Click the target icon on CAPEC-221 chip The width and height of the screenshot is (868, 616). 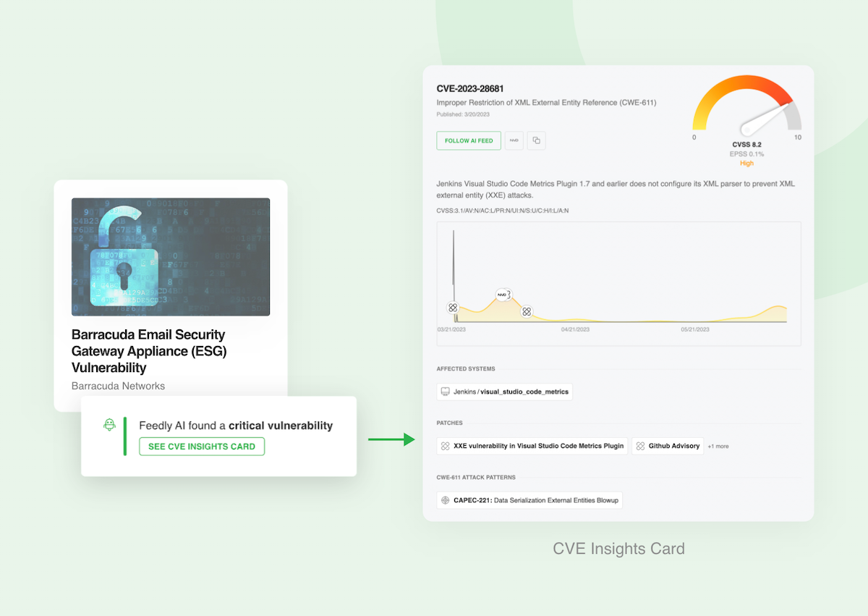coord(444,500)
